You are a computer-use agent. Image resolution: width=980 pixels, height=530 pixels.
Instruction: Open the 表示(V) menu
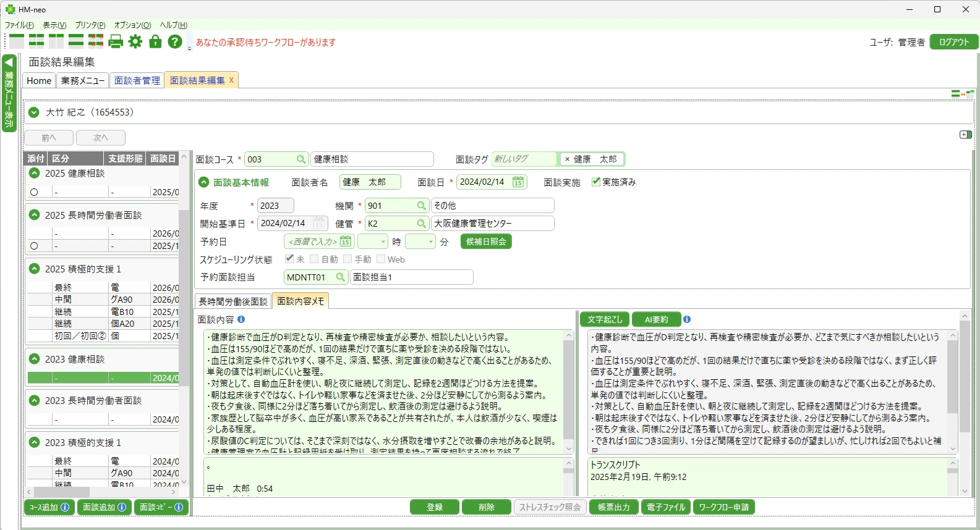tap(54, 25)
